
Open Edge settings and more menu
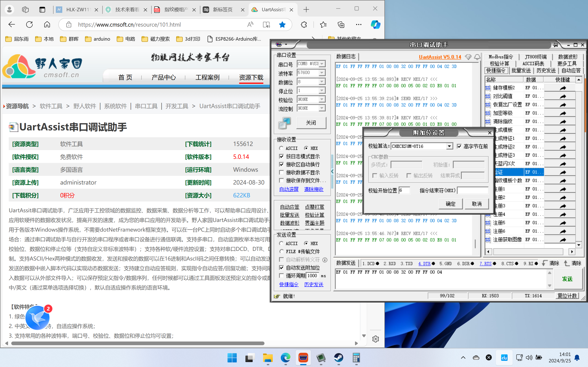click(x=359, y=25)
